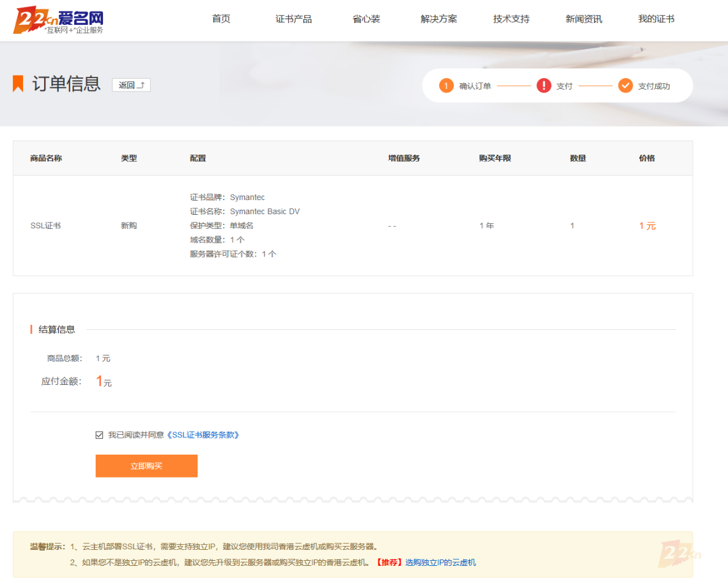This screenshot has width=728, height=578.
Task: Click the 应付金额 orange 1元 amount
Action: point(104,382)
